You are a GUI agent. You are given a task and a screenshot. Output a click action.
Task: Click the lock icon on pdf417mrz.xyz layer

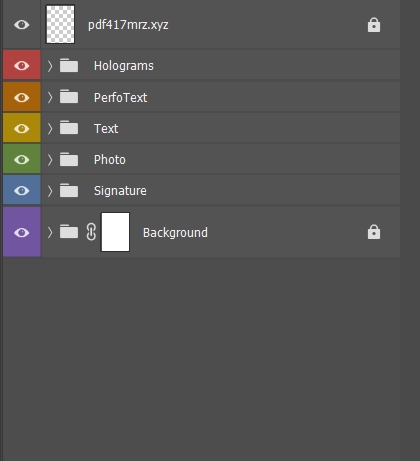pyautogui.click(x=374, y=25)
